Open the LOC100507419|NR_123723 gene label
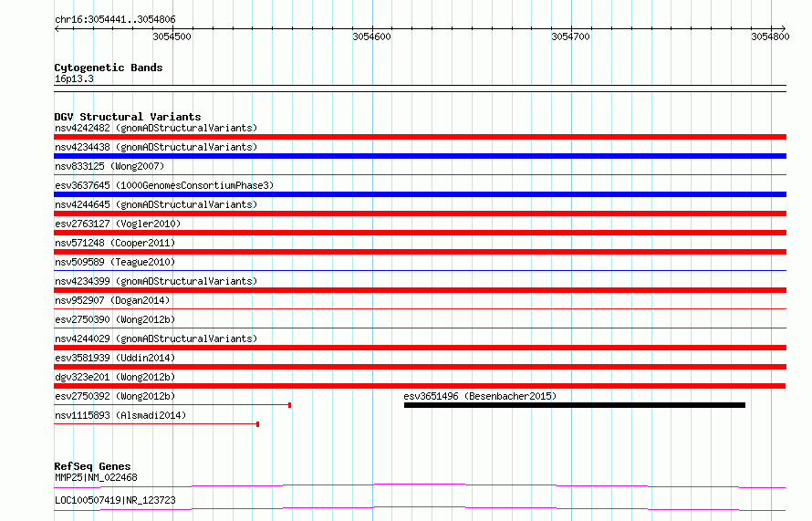 pyautogui.click(x=115, y=500)
